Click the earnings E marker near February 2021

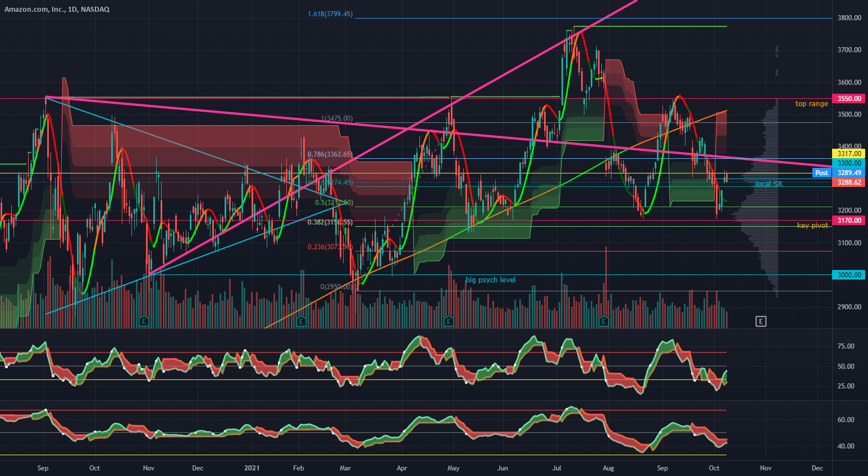click(x=301, y=322)
